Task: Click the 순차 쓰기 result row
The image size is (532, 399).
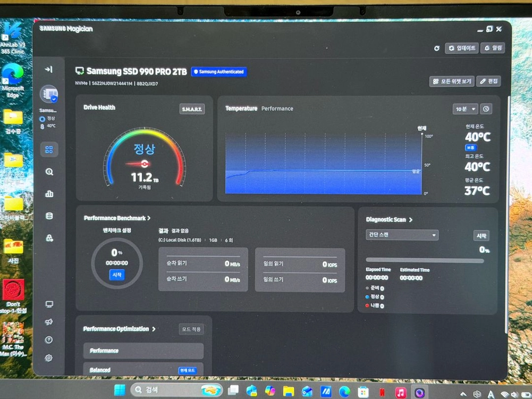Action: click(x=203, y=279)
